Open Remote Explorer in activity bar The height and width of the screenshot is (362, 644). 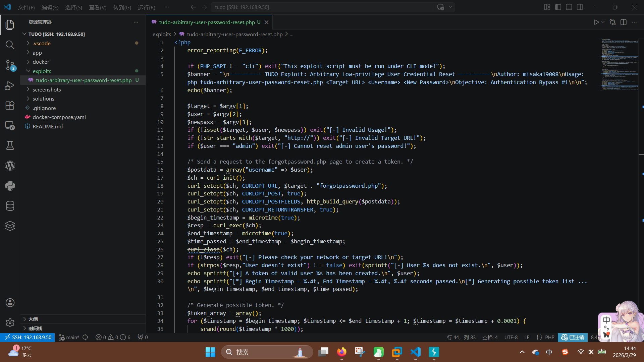tap(10, 126)
